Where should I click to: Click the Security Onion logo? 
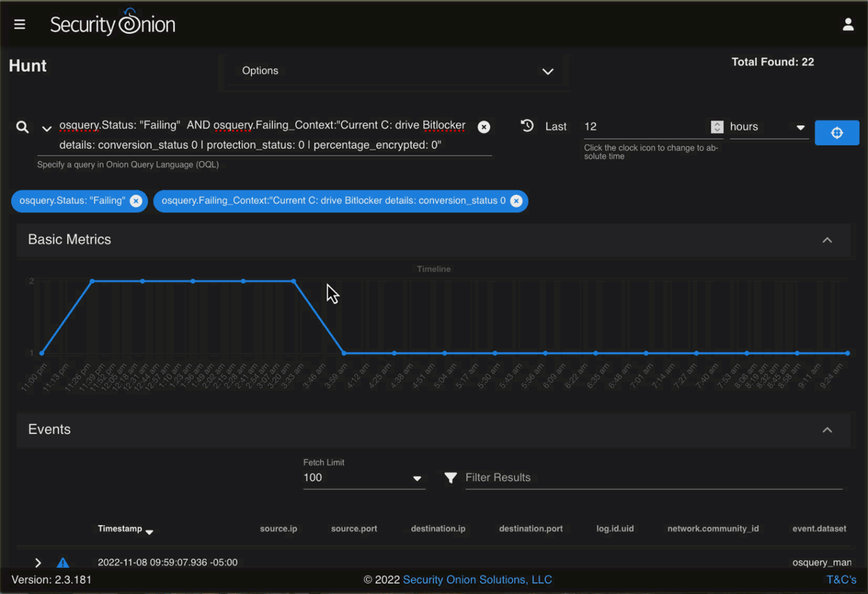[112, 23]
